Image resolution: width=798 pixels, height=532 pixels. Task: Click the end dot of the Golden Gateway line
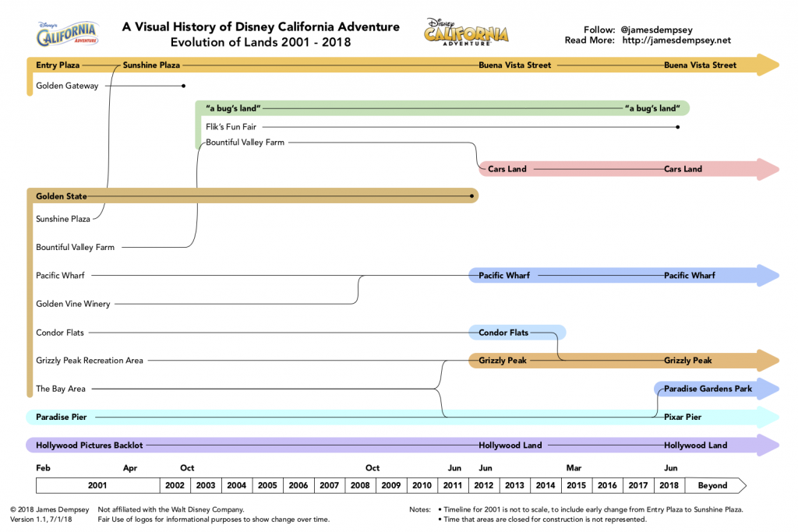click(184, 86)
